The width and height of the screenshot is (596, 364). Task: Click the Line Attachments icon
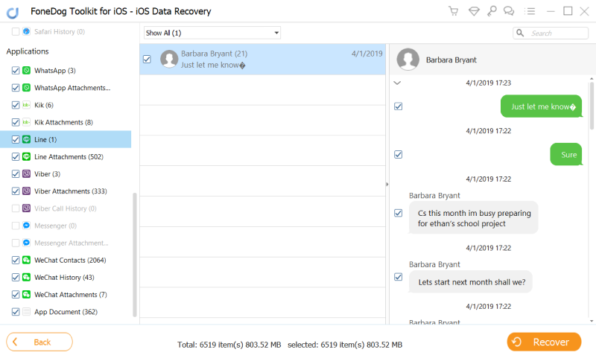pos(26,156)
